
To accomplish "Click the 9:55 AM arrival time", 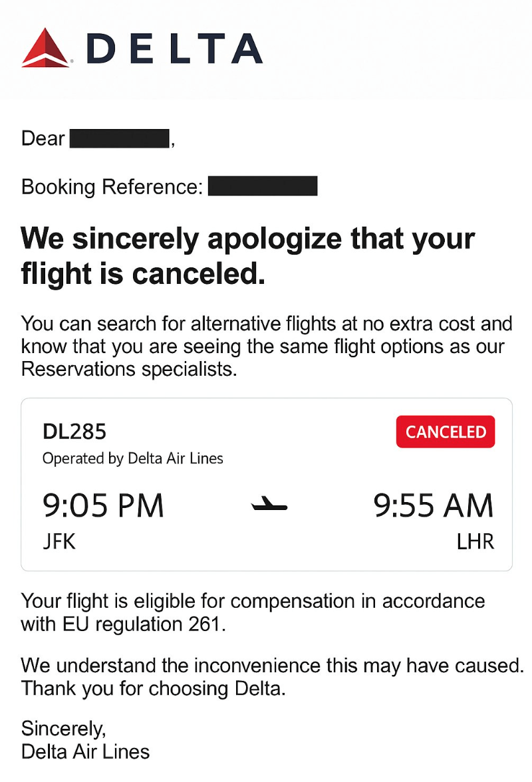I will click(x=434, y=507).
